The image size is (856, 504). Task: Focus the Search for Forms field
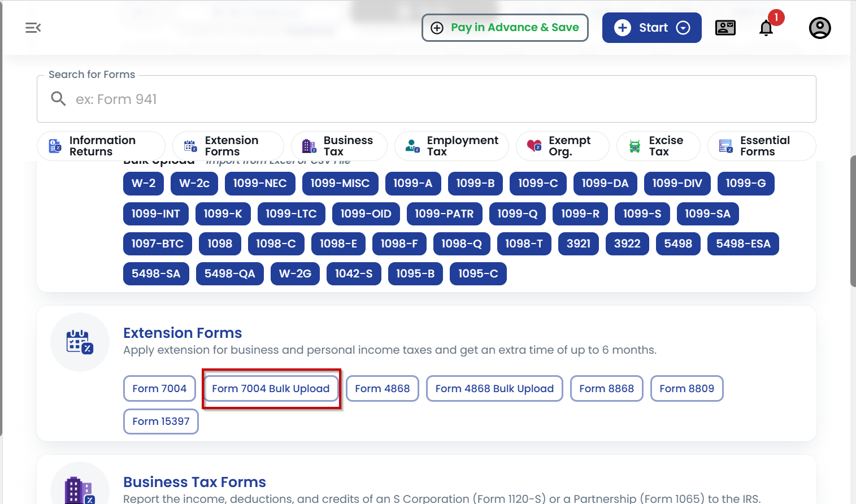coord(427,99)
